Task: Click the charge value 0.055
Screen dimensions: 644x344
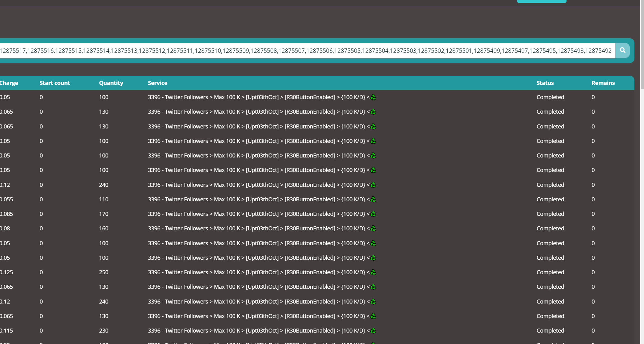Action: tap(6, 199)
